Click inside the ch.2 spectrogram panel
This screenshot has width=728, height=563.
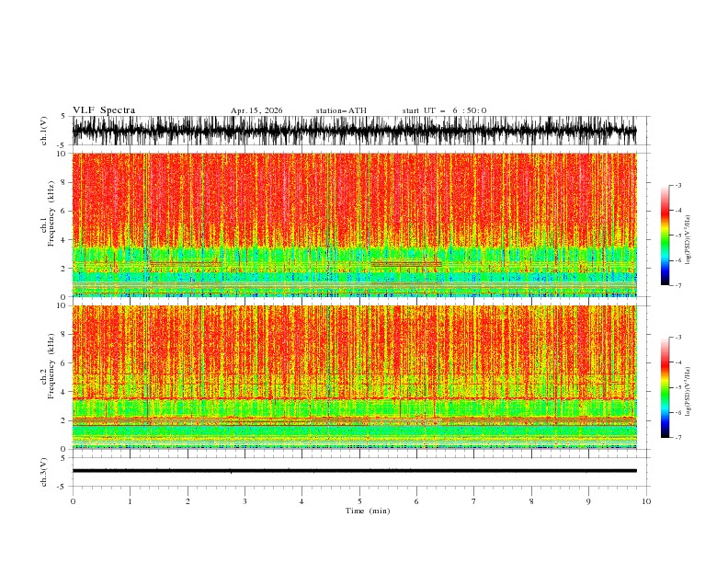tap(354, 377)
